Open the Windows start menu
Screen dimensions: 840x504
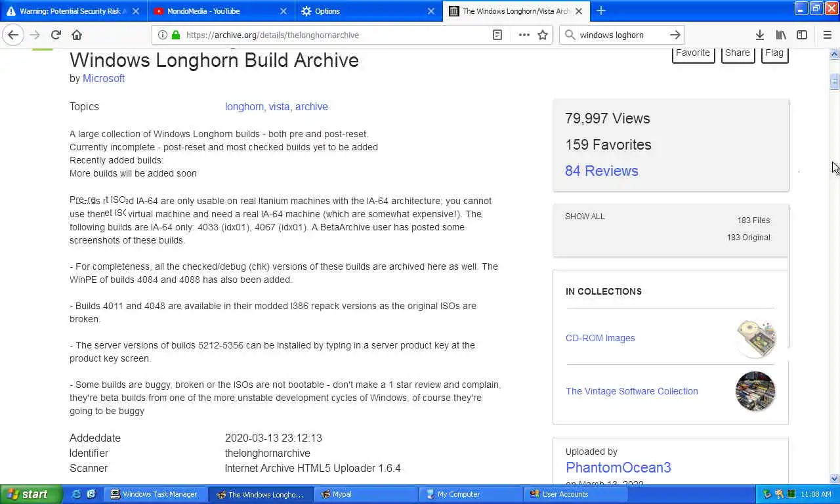(x=31, y=494)
